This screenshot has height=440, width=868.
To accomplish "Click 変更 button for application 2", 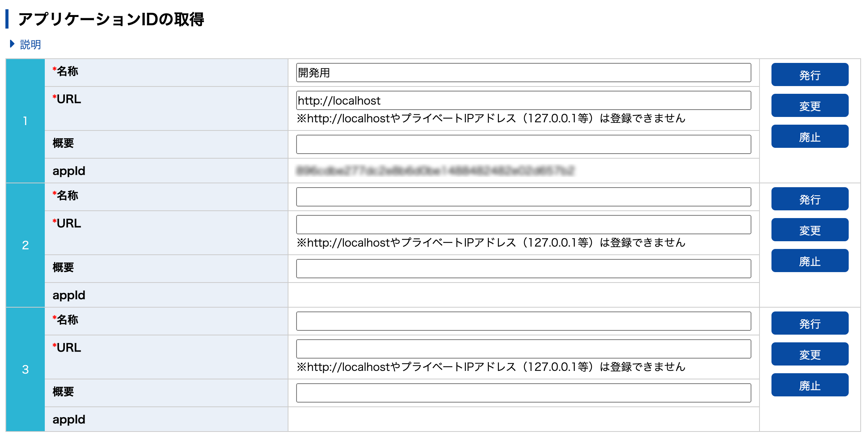I will (x=809, y=230).
